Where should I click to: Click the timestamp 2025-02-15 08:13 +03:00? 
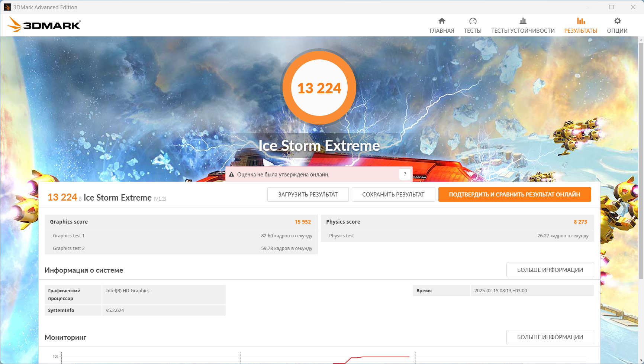500,291
